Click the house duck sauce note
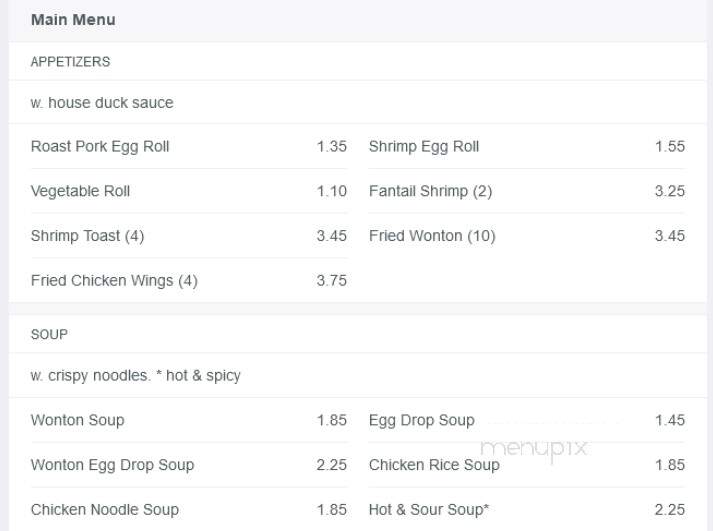Screen dimensions: 713x531 [102, 103]
